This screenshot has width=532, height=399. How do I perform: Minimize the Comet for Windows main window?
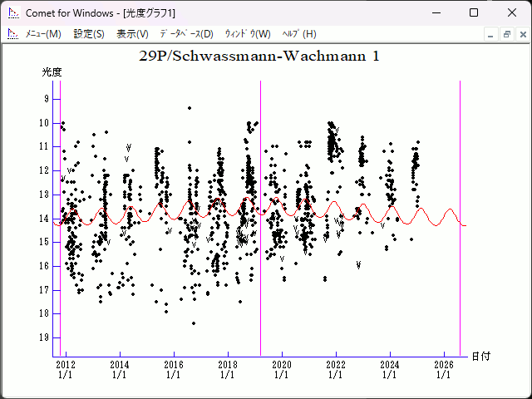click(x=436, y=13)
